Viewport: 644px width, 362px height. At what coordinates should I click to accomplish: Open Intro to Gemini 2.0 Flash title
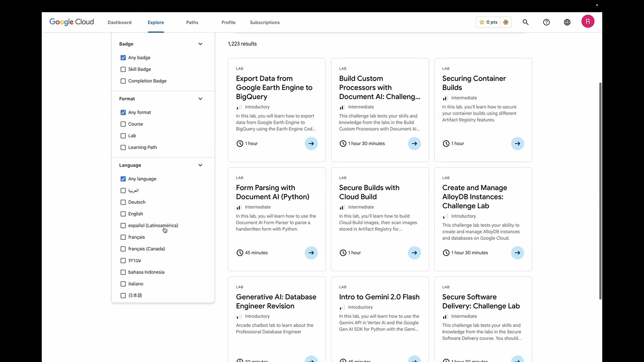point(379,297)
